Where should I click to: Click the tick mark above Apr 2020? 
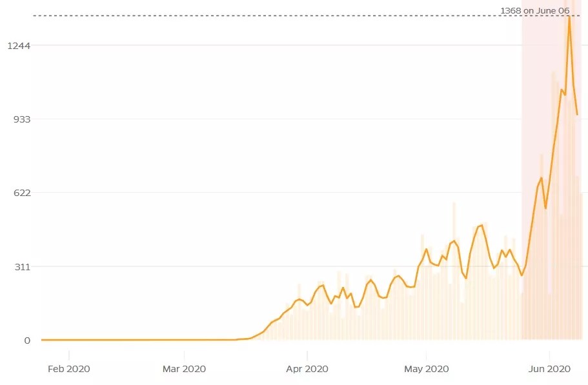coord(307,353)
